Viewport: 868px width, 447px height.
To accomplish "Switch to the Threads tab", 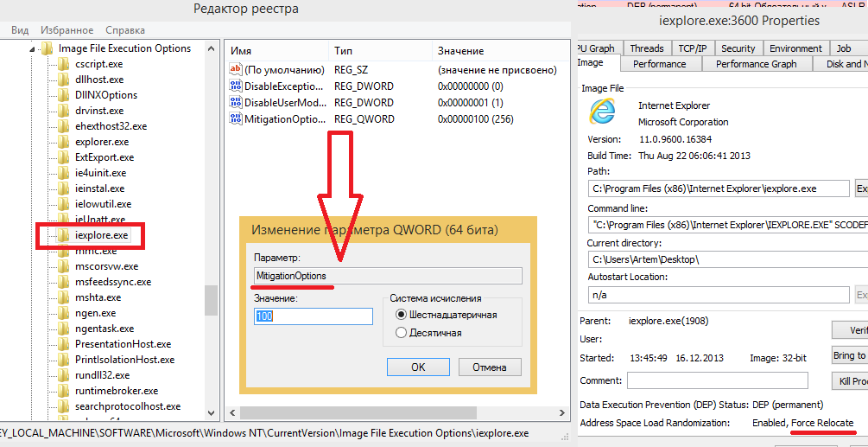I will click(x=647, y=48).
